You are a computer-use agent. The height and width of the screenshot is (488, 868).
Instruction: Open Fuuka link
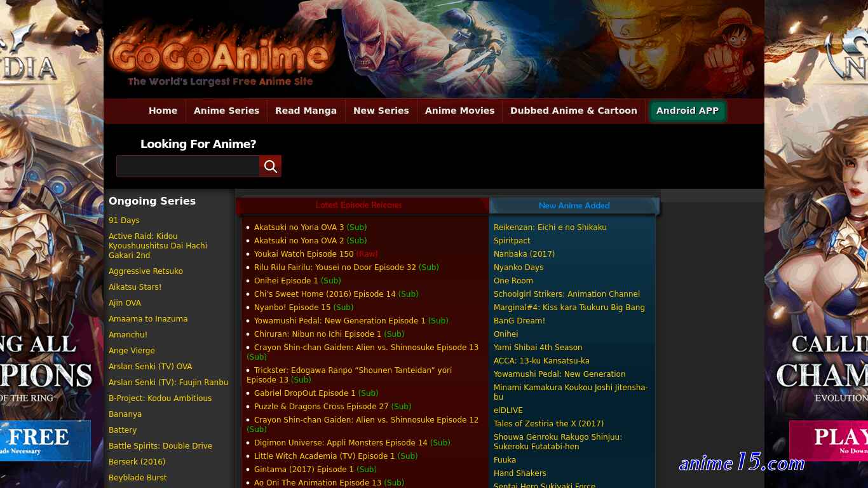505,459
